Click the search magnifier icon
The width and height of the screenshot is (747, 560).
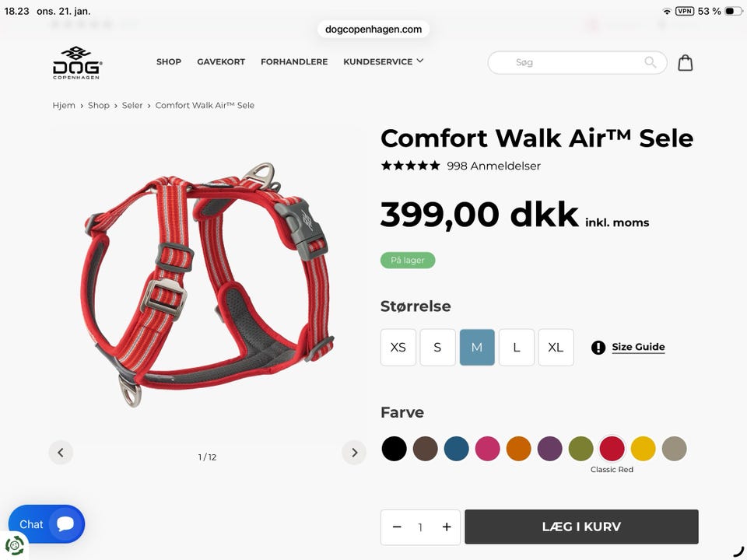click(x=651, y=62)
